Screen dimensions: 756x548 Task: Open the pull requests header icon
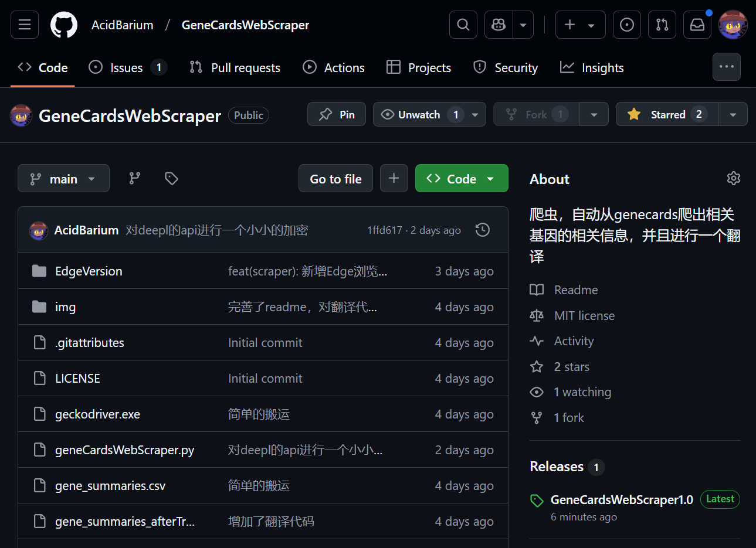[x=662, y=25]
